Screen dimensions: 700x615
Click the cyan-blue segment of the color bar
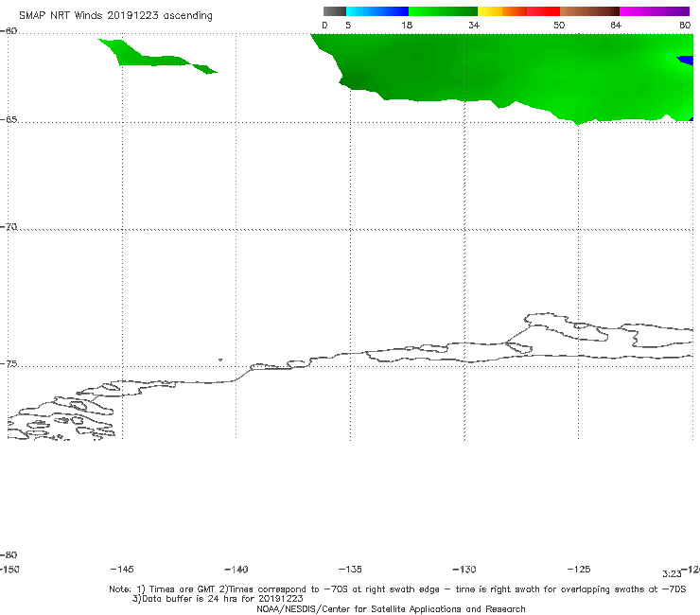[377, 11]
